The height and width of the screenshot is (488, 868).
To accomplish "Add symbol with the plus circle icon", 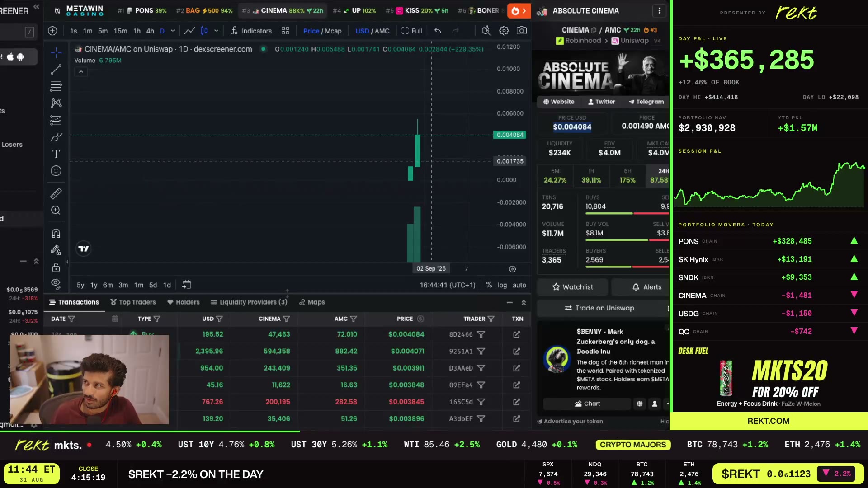I will [52, 31].
